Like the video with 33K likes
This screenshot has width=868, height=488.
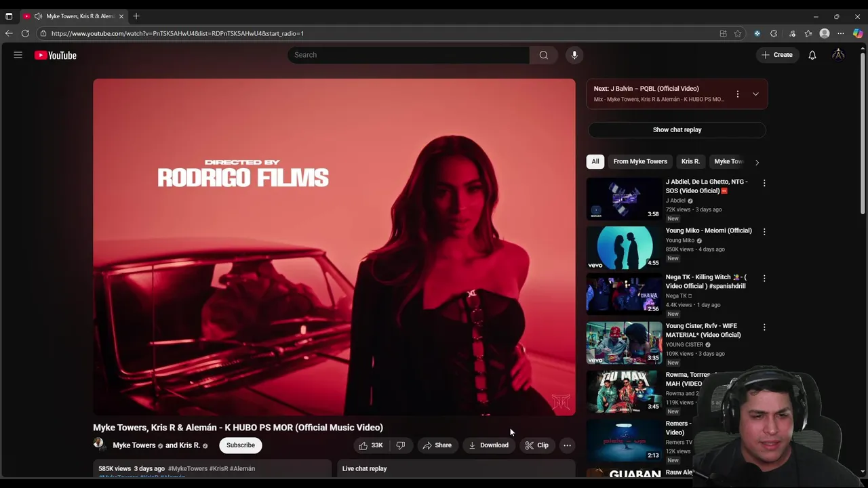(372, 445)
